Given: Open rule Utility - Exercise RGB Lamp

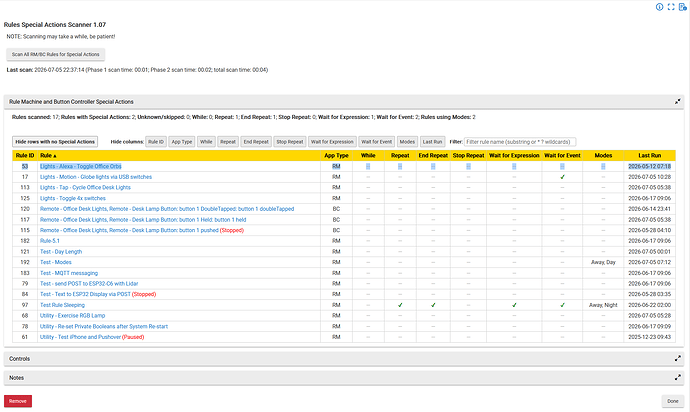Looking at the screenshot, I should pyautogui.click(x=72, y=316).
